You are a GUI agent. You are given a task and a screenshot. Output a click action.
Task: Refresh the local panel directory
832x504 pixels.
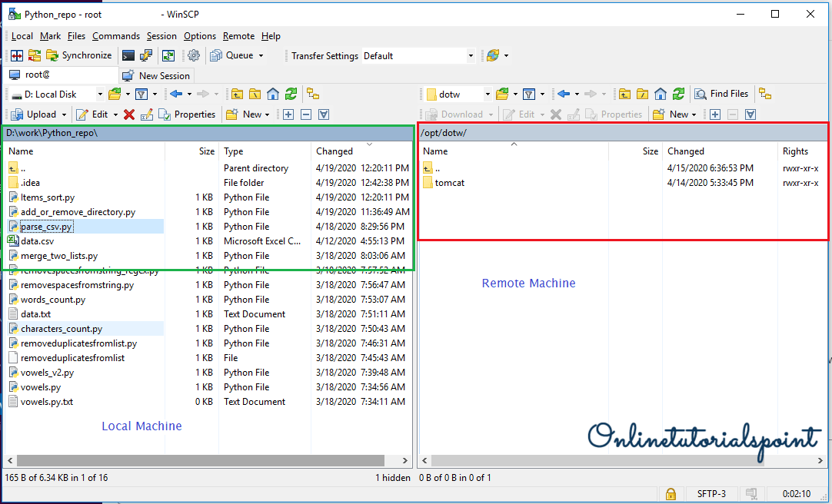[291, 94]
